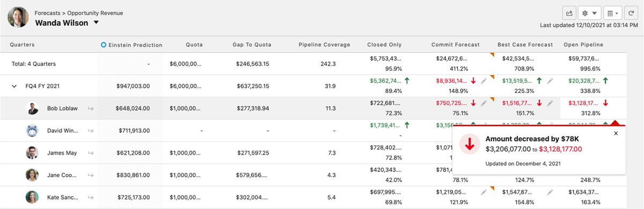Click the jump-to arrow beside David Win
The image size is (644, 209).
pyautogui.click(x=91, y=131)
